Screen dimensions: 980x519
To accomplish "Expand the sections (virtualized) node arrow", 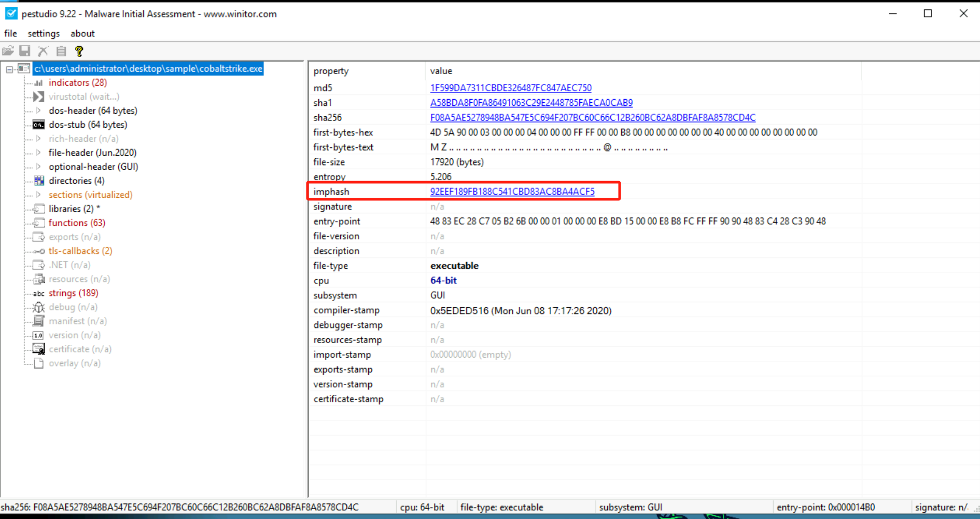I will tap(38, 195).
